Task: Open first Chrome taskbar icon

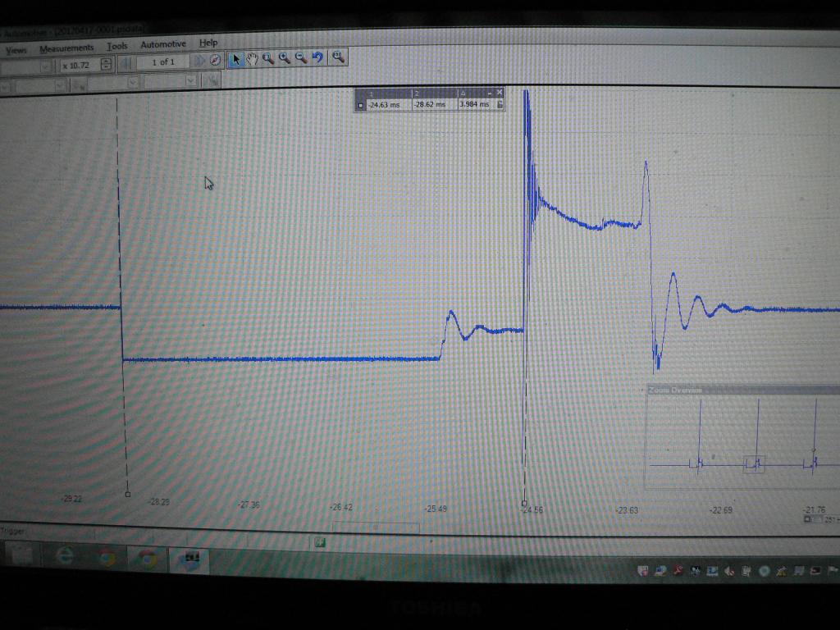Action: 107,558
